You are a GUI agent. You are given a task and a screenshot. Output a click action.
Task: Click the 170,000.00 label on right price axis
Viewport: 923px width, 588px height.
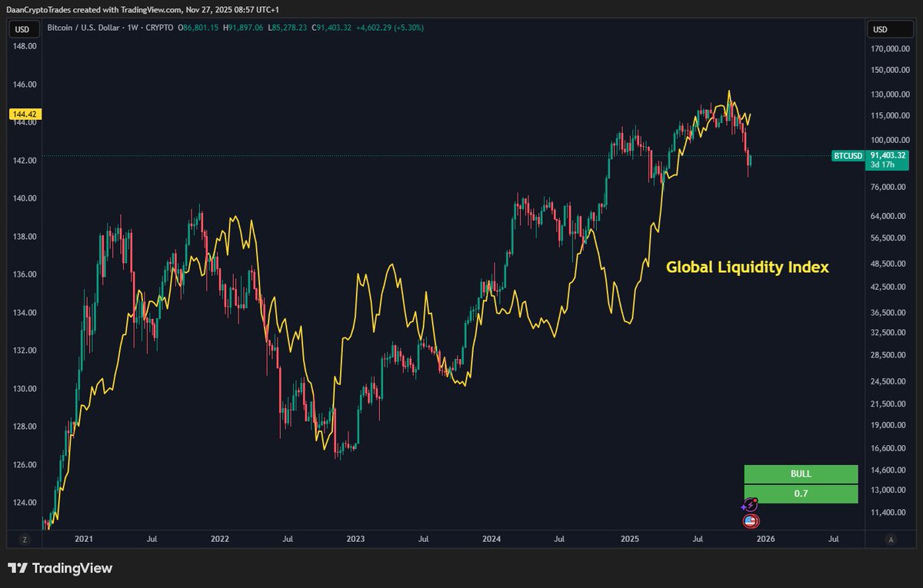[x=889, y=48]
